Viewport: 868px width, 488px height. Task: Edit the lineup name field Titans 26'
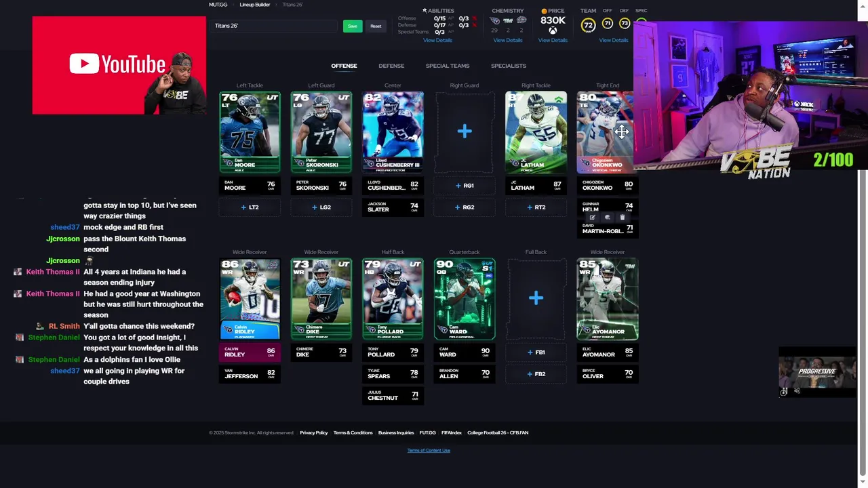click(274, 26)
